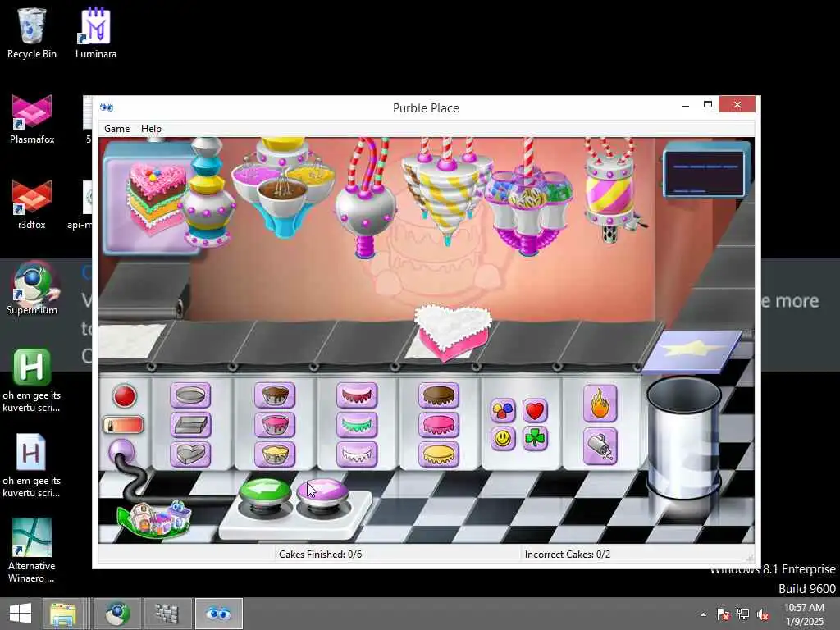Open the Game menu

click(x=116, y=129)
